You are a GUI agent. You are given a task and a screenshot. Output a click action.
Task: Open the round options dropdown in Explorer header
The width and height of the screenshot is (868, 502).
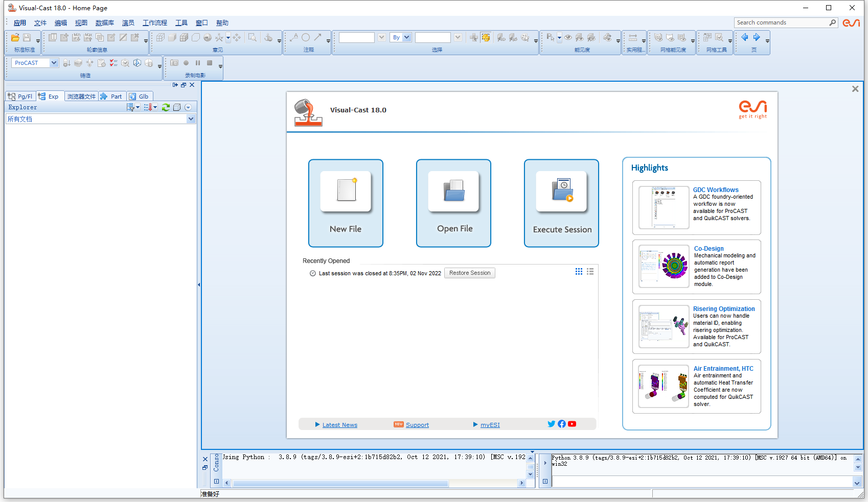pos(188,107)
